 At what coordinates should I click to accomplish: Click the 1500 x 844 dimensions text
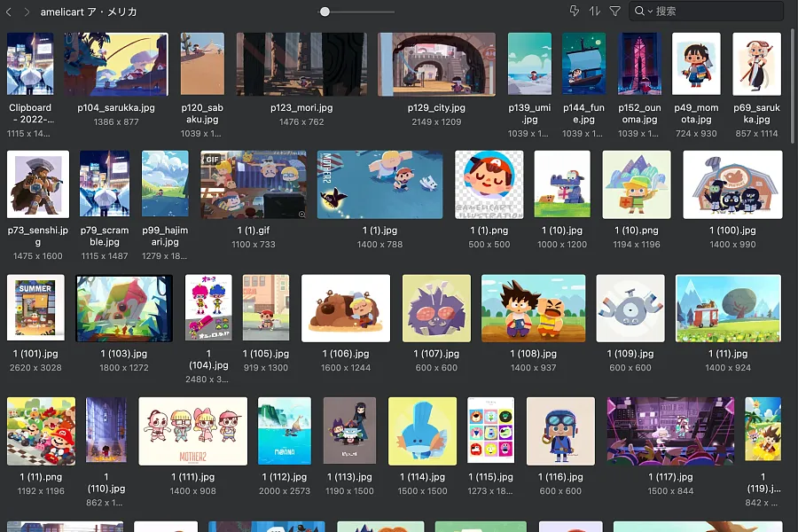pyautogui.click(x=671, y=490)
